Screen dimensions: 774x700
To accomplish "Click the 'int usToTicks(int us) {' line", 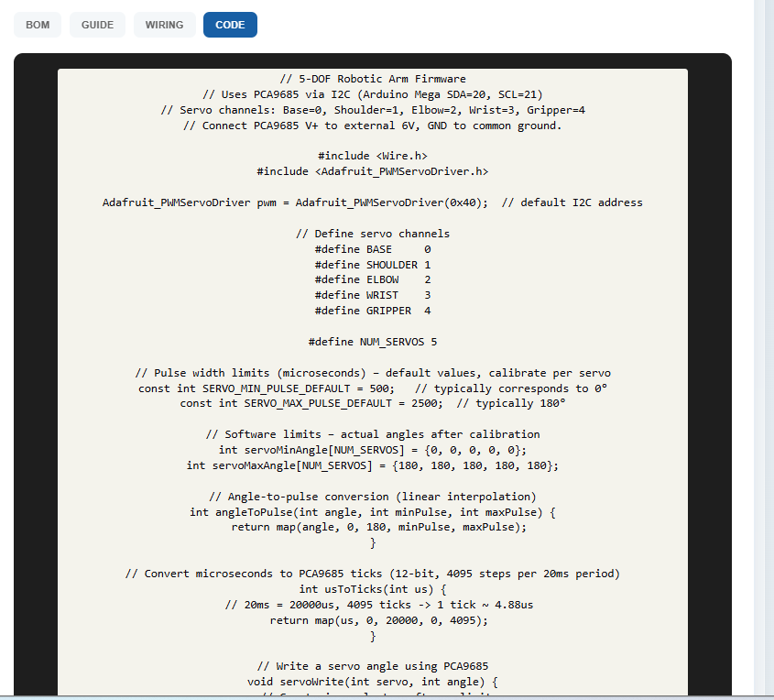I will click(x=373, y=589).
